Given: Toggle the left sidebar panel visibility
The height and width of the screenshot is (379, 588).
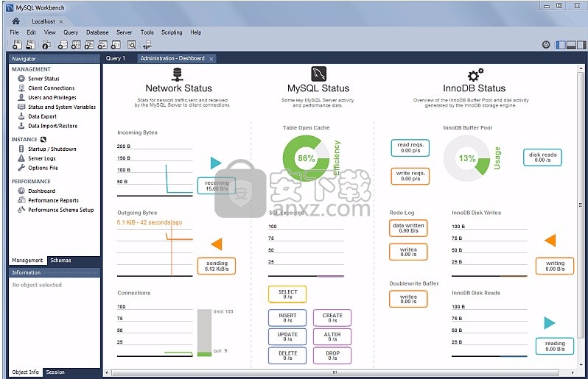Looking at the screenshot, I should click(561, 45).
